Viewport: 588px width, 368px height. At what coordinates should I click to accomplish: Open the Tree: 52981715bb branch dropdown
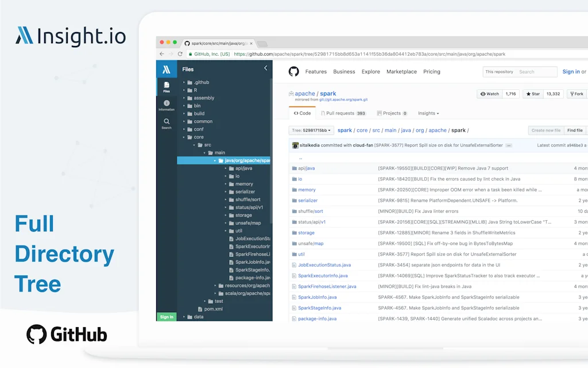[x=311, y=130]
